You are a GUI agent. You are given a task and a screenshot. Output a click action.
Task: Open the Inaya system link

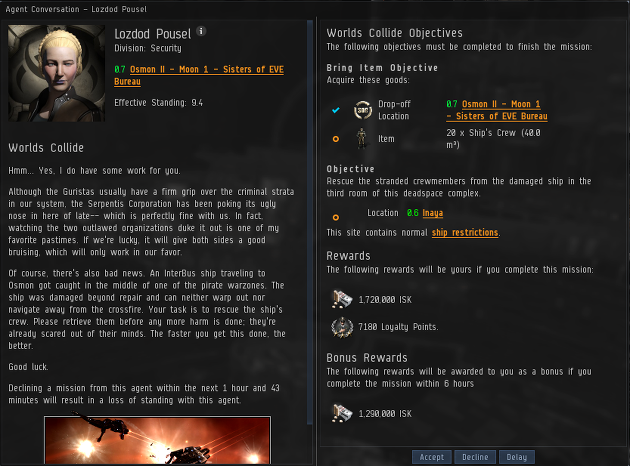pos(433,213)
